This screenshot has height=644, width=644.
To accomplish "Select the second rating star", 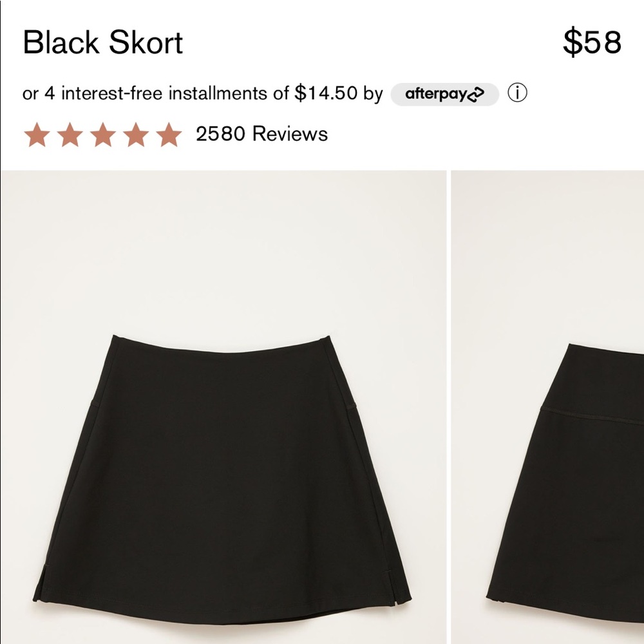I will click(71, 135).
